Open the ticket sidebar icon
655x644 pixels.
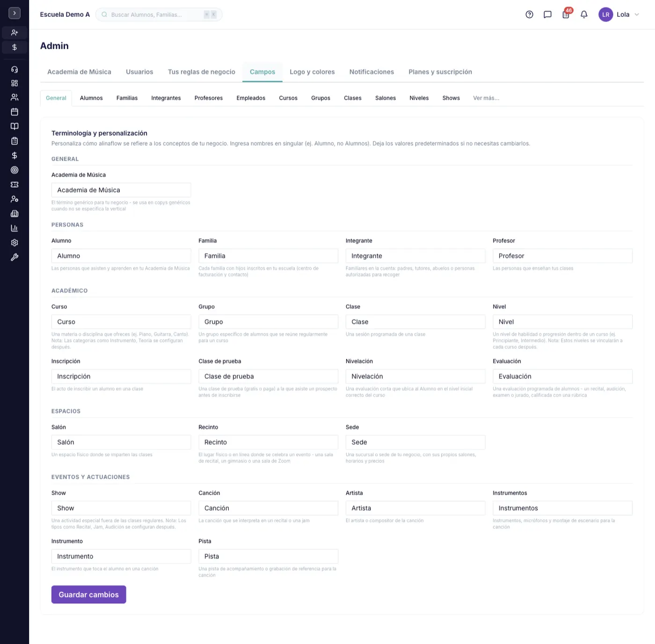pos(15,185)
